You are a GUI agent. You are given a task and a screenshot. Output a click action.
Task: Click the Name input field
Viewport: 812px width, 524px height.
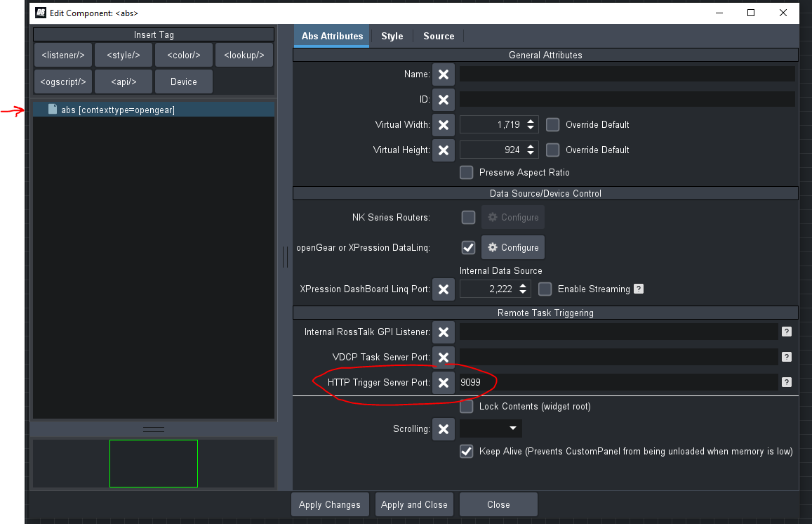click(x=627, y=74)
